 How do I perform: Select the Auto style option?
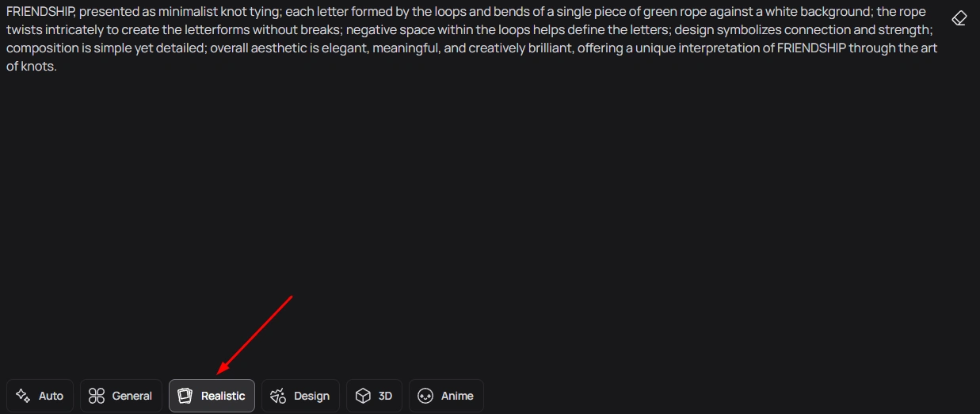[51, 396]
